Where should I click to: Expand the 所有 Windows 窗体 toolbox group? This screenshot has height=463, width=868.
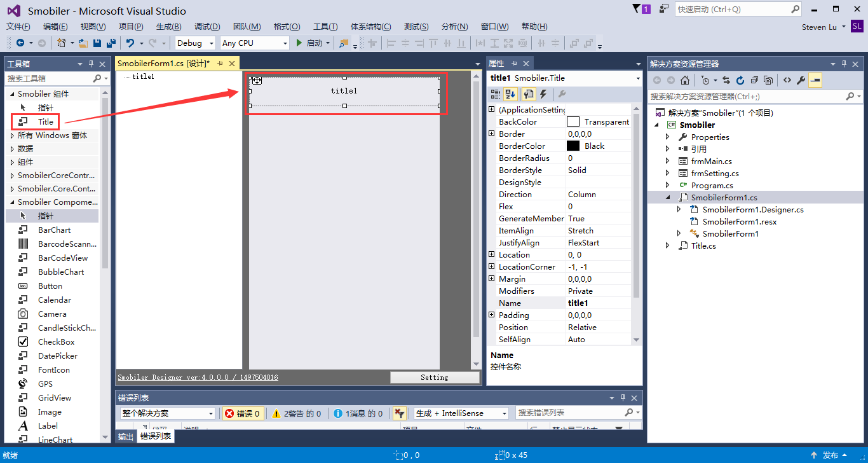pos(12,135)
